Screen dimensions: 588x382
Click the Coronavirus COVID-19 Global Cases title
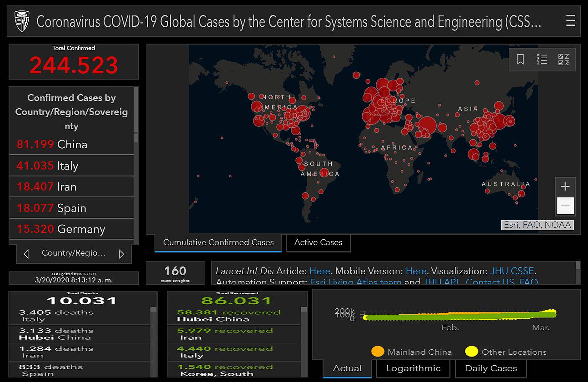[x=289, y=21]
